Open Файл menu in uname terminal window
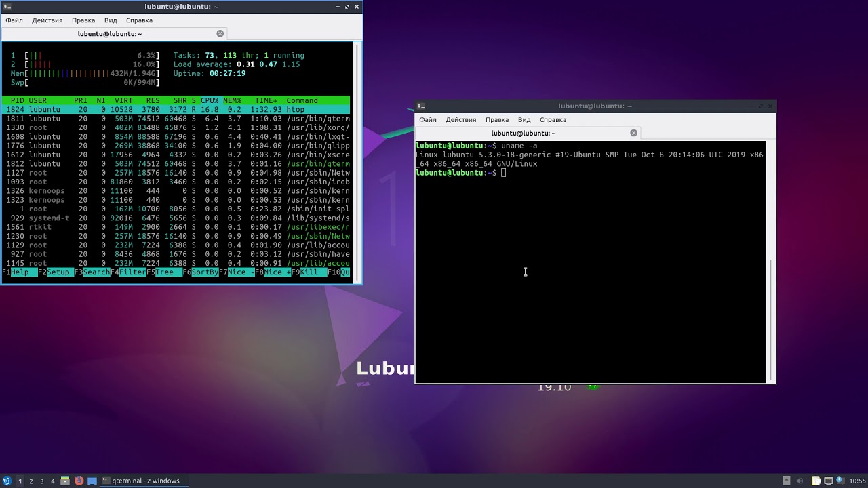The height and width of the screenshot is (488, 868). click(428, 120)
